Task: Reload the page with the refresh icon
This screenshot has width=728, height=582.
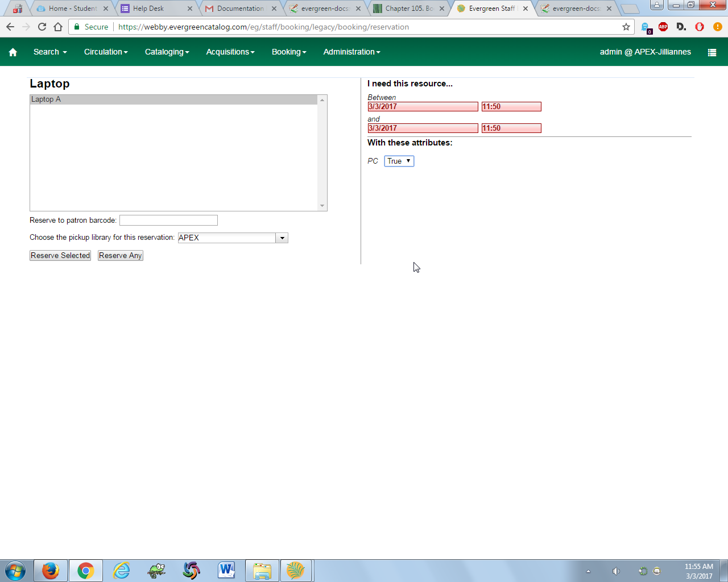Action: (x=42, y=27)
